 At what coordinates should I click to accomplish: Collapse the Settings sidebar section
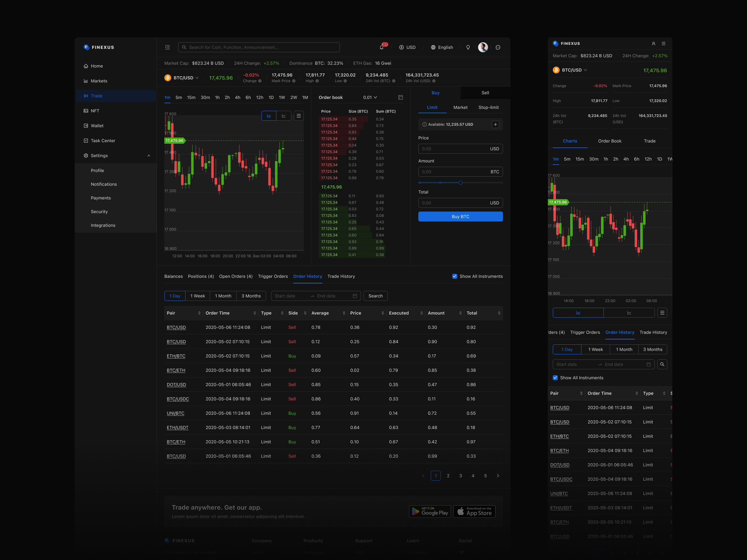pyautogui.click(x=116, y=156)
